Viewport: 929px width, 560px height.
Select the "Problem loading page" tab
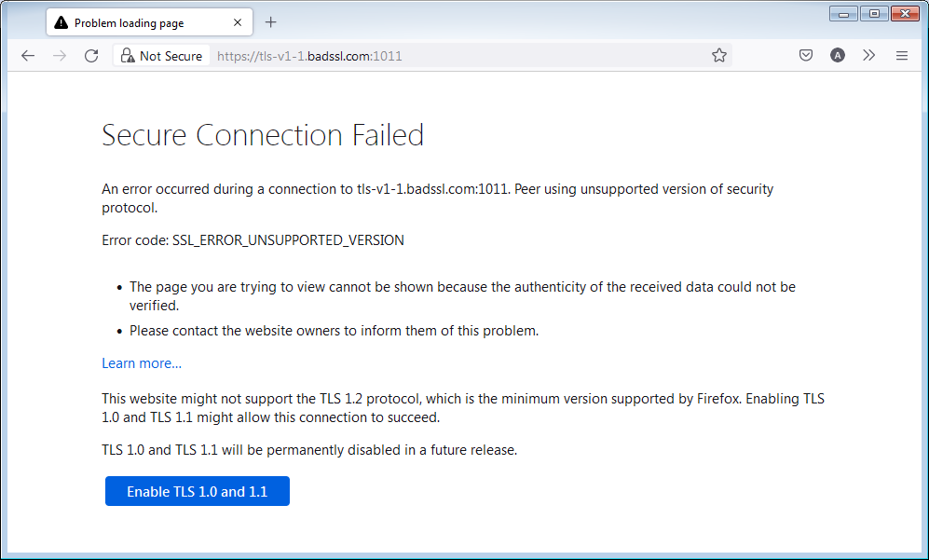pos(130,22)
